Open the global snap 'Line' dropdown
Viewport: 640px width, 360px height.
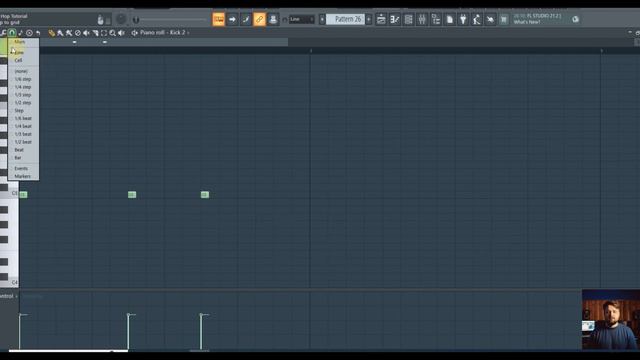(302, 19)
